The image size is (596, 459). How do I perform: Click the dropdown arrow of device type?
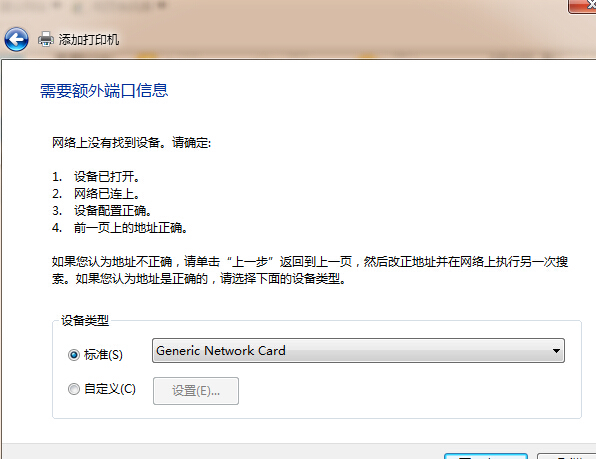click(x=556, y=351)
